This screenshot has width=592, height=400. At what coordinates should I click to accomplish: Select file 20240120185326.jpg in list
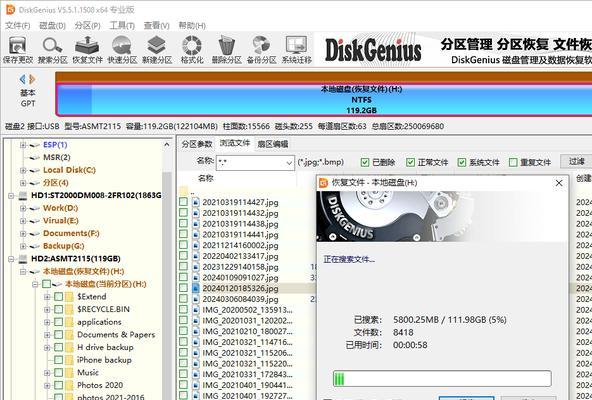[240, 288]
